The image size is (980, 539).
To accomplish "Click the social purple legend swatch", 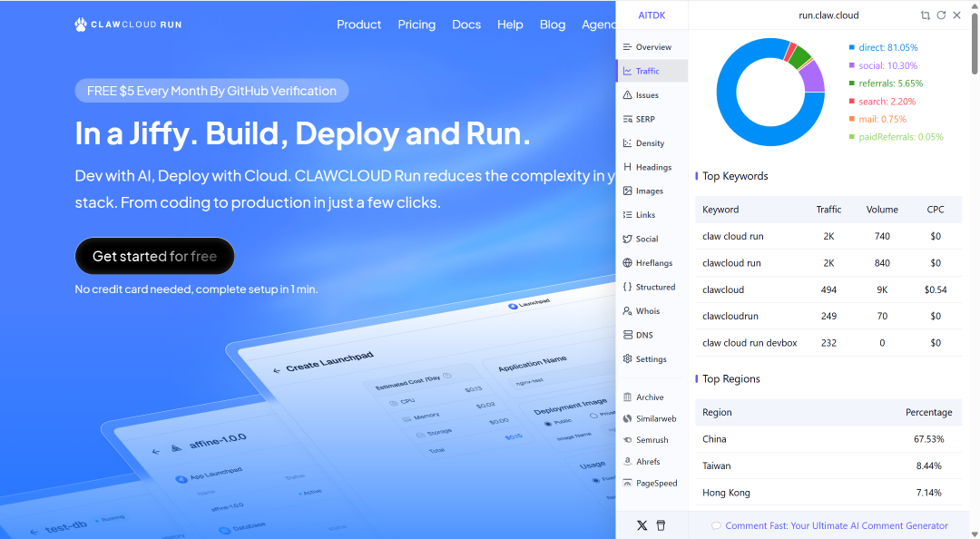I will [x=852, y=65].
